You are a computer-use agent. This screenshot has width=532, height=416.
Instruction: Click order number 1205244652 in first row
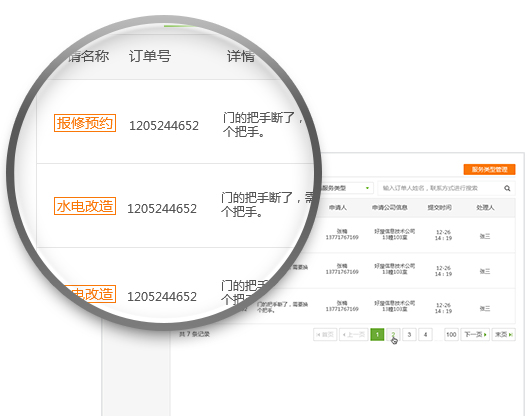click(164, 126)
